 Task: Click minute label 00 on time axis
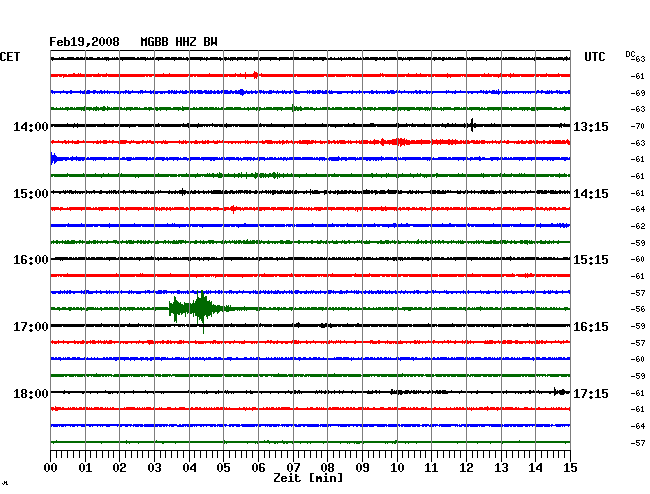[51, 468]
